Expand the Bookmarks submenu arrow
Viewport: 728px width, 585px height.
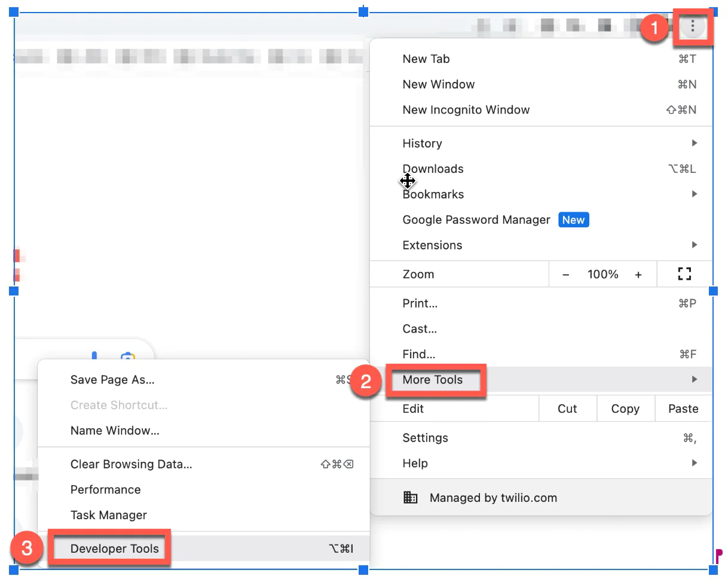point(694,194)
